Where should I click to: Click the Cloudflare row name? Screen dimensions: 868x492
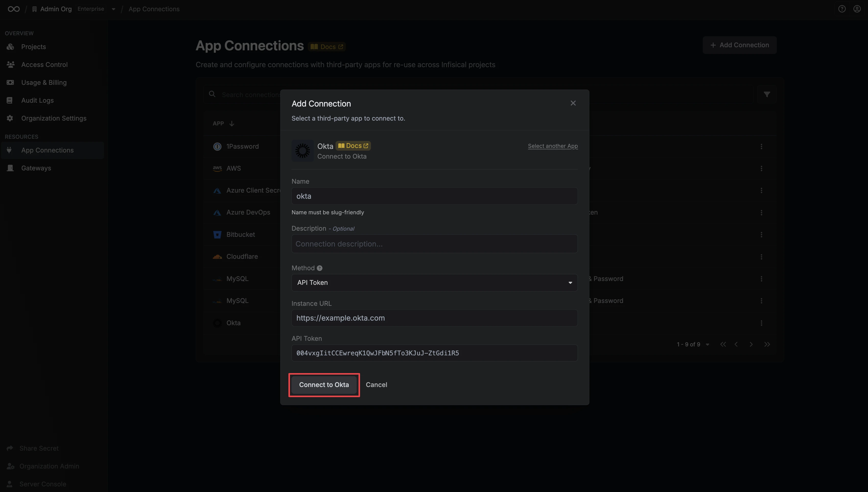[x=242, y=256]
